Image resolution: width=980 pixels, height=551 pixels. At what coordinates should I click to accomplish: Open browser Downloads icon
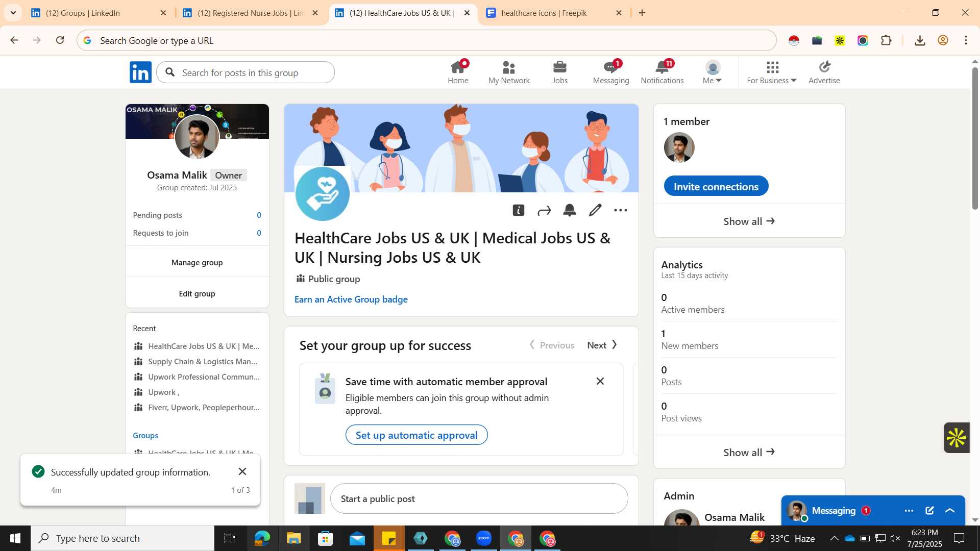click(920, 40)
